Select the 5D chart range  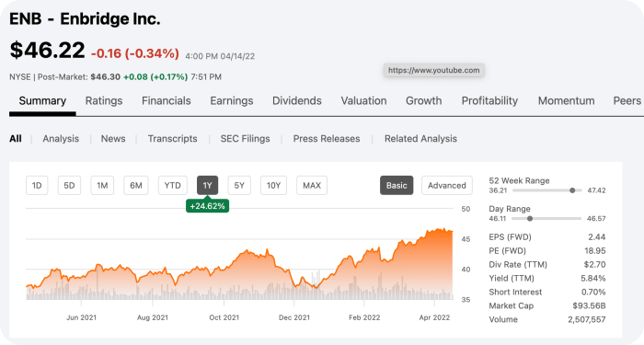[69, 185]
